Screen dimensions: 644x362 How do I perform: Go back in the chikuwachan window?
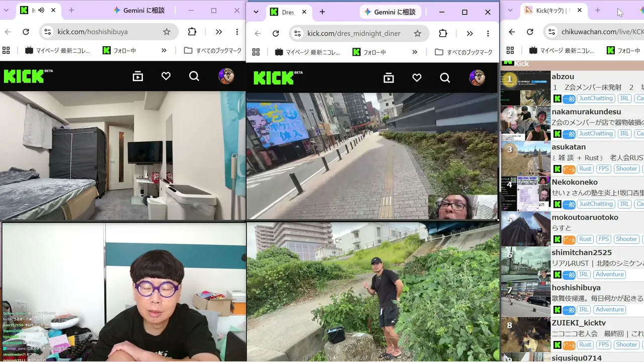[x=512, y=32]
